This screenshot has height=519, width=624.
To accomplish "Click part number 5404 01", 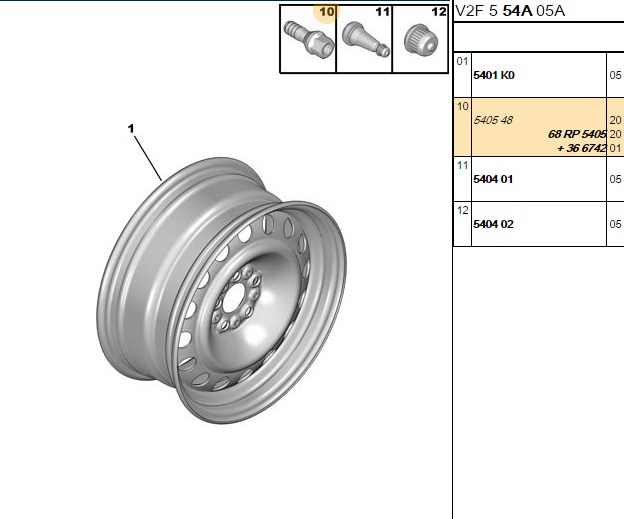I will pos(493,179).
